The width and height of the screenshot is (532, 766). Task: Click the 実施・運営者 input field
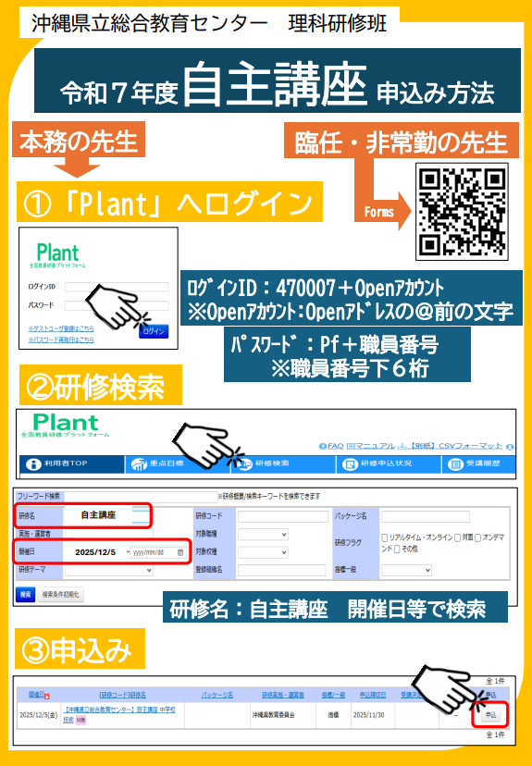click(x=108, y=534)
